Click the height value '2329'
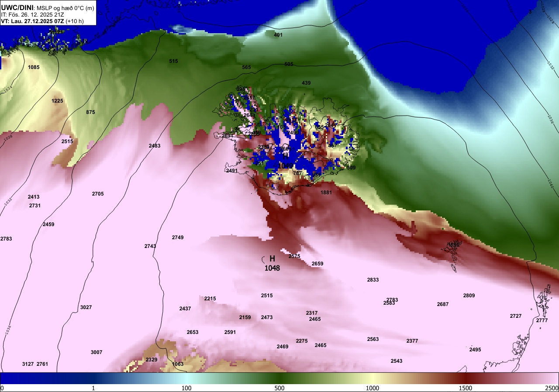The image size is (559, 392). click(x=152, y=360)
